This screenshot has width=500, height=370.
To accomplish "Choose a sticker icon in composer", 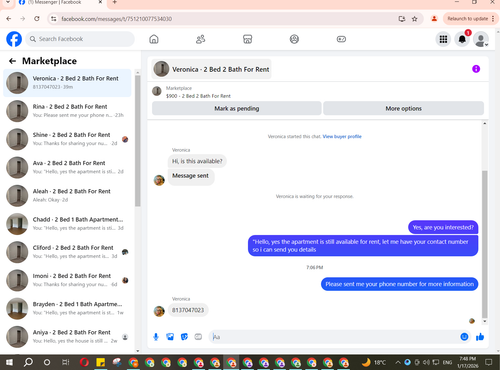I will (184, 337).
